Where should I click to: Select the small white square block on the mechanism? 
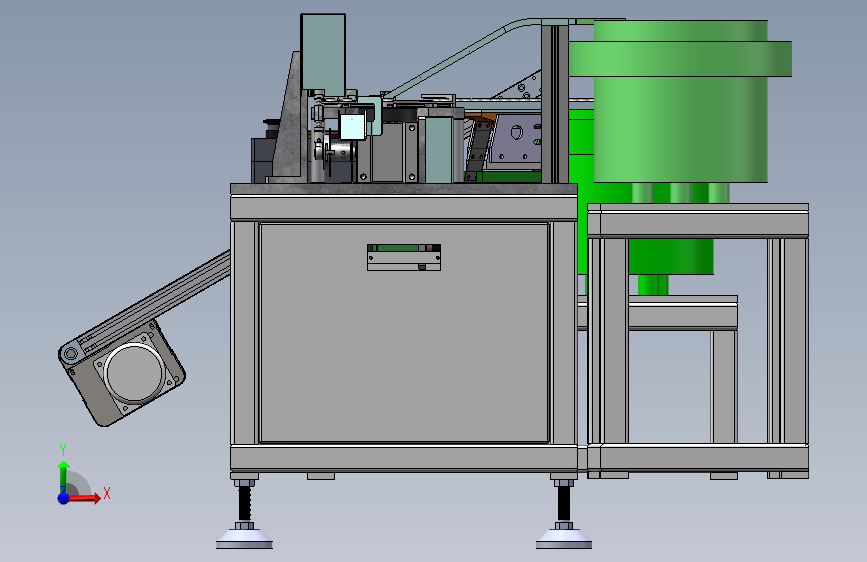[352, 127]
